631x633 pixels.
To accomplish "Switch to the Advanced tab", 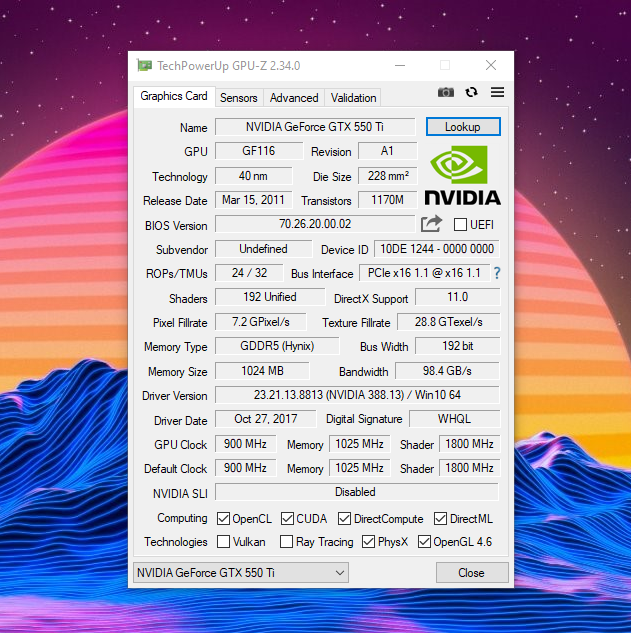I will click(x=294, y=98).
